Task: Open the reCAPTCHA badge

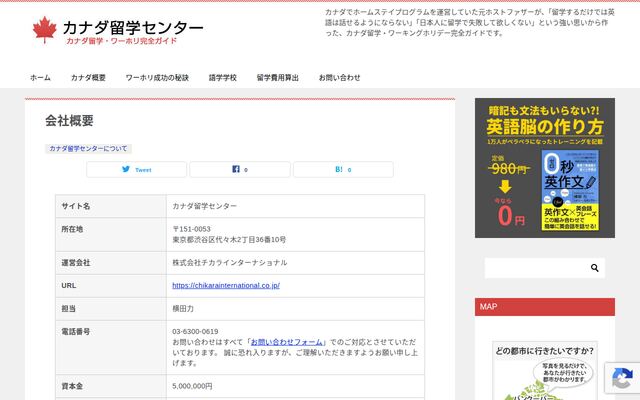Action: (x=622, y=378)
